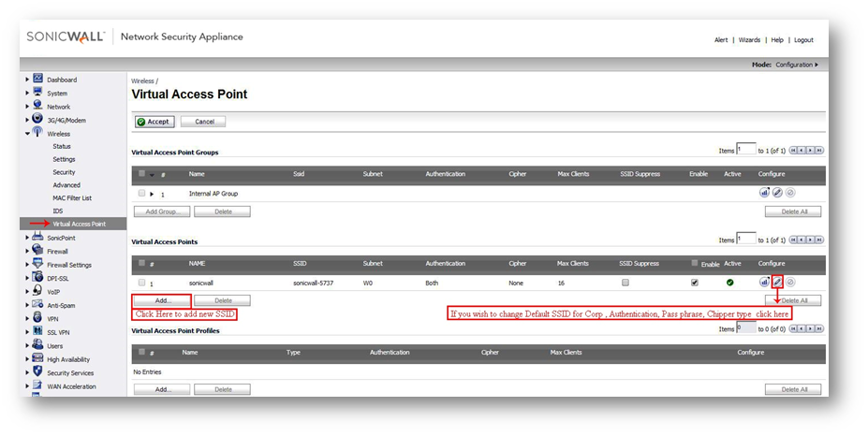The width and height of the screenshot is (868, 436).
Task: Click the Network icon in the sidebar
Action: coord(37,105)
